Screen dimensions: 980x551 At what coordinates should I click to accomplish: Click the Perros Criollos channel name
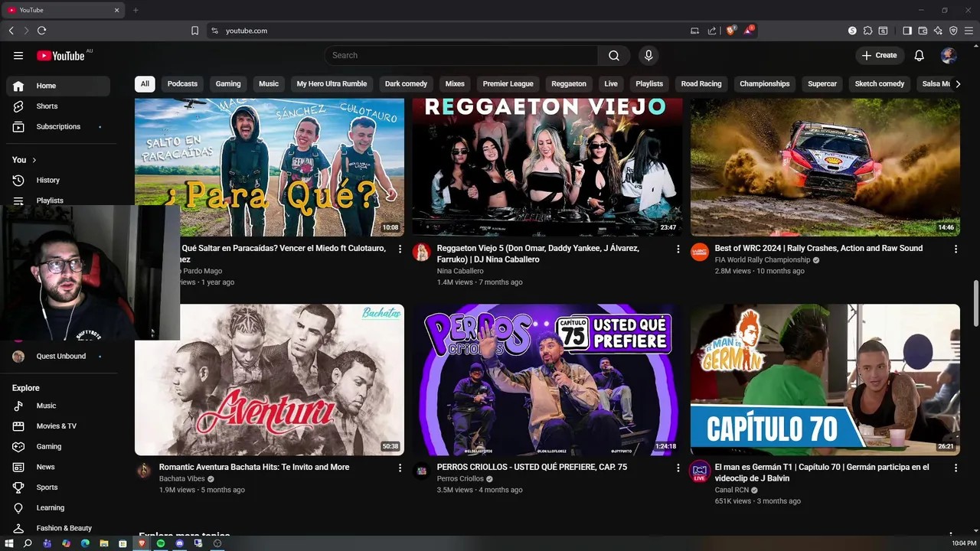pyautogui.click(x=460, y=479)
